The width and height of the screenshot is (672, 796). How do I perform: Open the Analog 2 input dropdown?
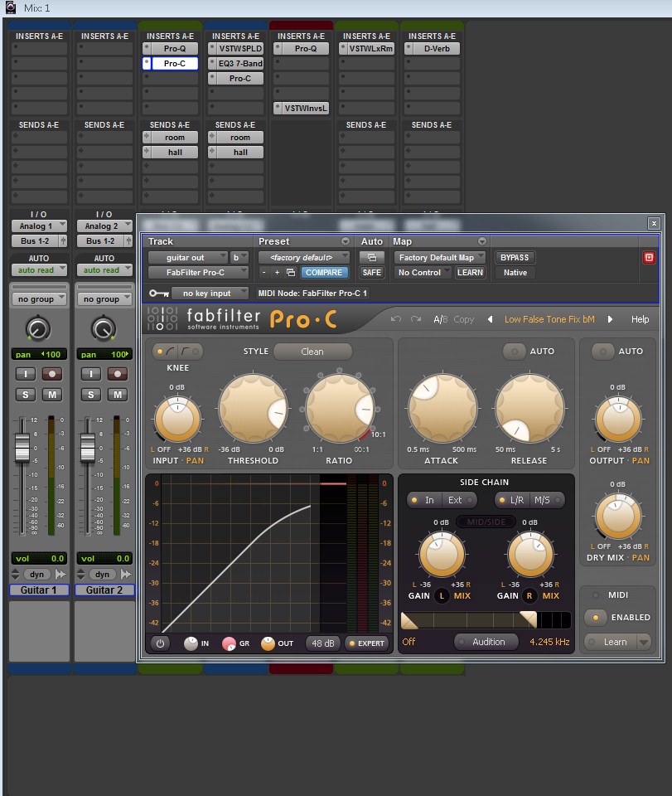[x=104, y=226]
